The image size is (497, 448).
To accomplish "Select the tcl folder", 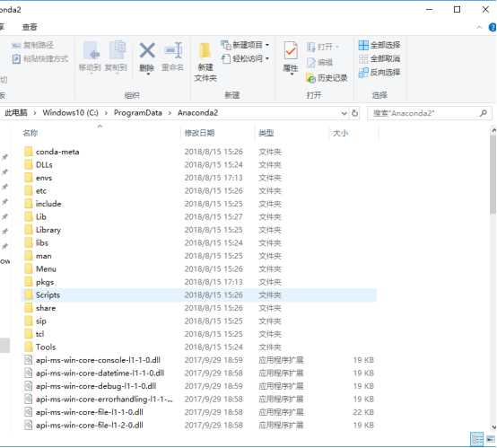I will pyautogui.click(x=199, y=334).
